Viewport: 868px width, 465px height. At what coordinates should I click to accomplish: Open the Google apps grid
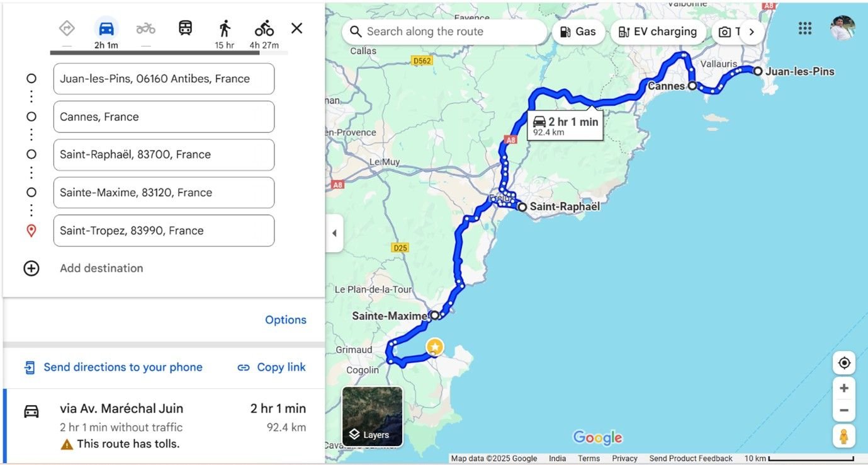pyautogui.click(x=804, y=28)
